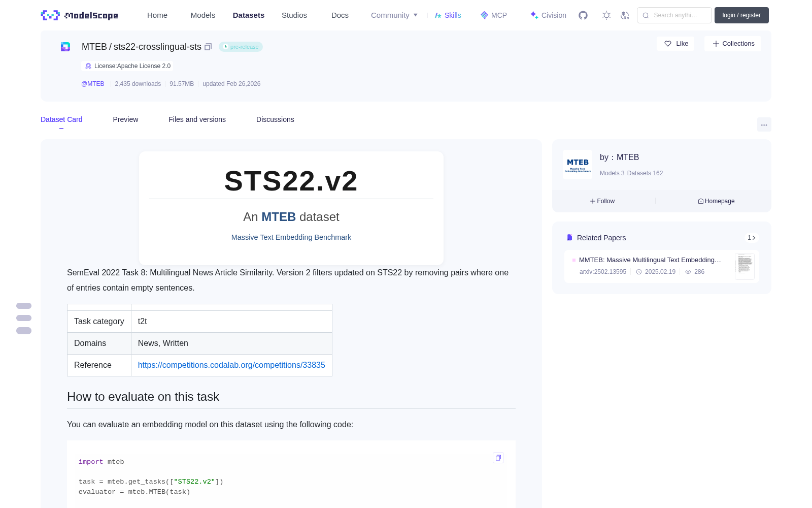Switch language with the translate icon
Viewport: 812px width, 508px height.
625,15
